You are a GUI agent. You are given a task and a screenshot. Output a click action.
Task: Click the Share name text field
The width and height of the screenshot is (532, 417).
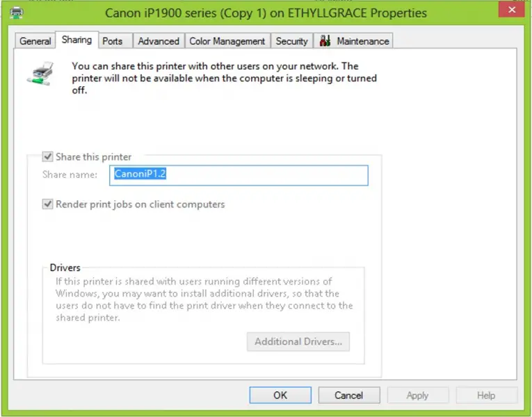[x=239, y=175]
